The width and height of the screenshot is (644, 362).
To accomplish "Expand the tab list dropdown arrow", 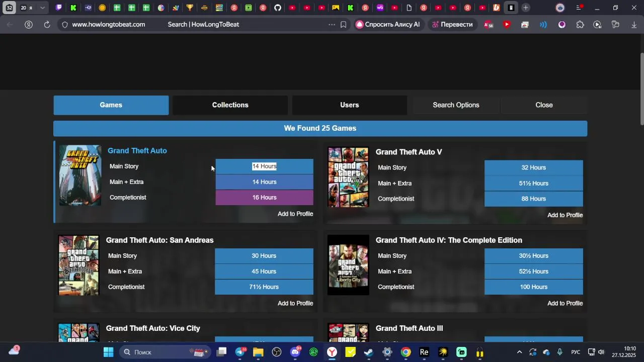I will pyautogui.click(x=42, y=8).
